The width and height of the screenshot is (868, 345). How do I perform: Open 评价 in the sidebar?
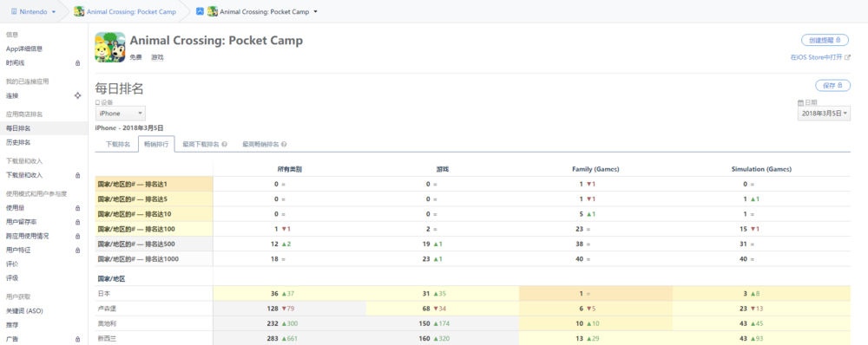point(12,264)
